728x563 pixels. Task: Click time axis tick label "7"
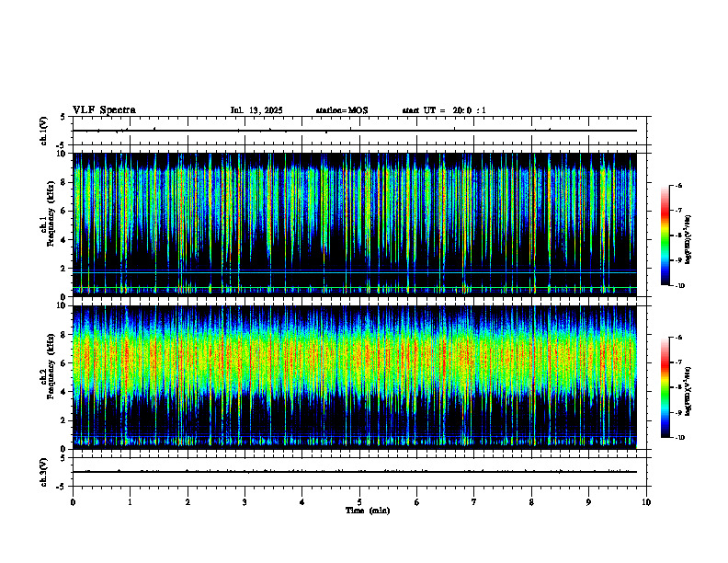(473, 502)
